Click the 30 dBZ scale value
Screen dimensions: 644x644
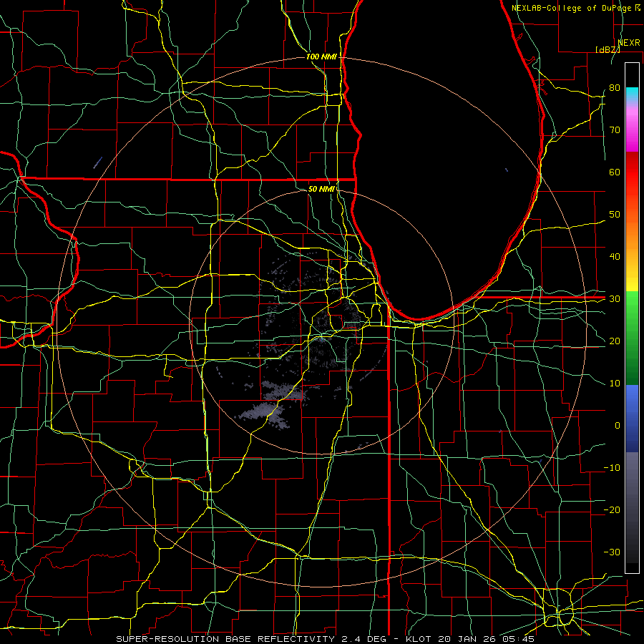615,299
